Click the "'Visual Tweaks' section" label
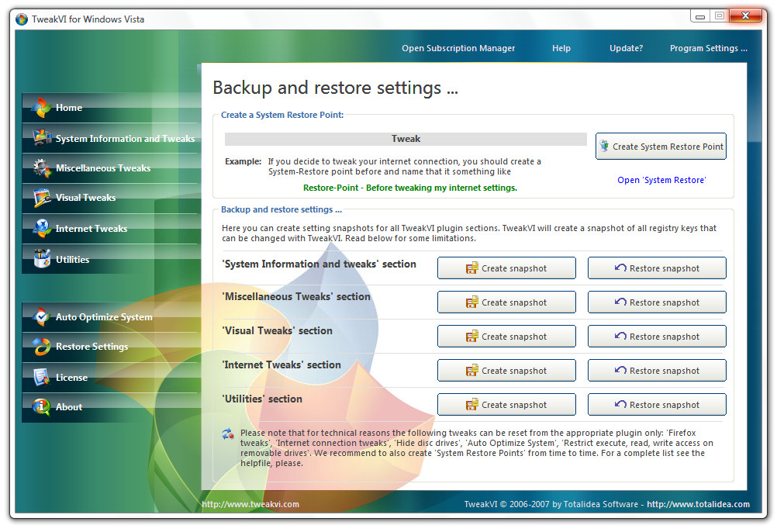This screenshot has width=777, height=532. pyautogui.click(x=278, y=330)
